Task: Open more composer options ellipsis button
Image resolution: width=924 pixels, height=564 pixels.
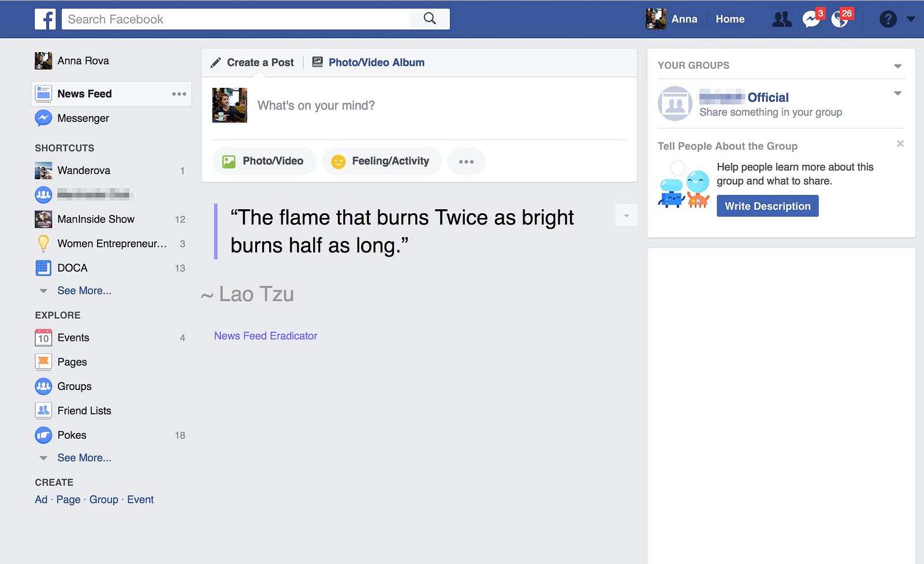Action: (466, 161)
